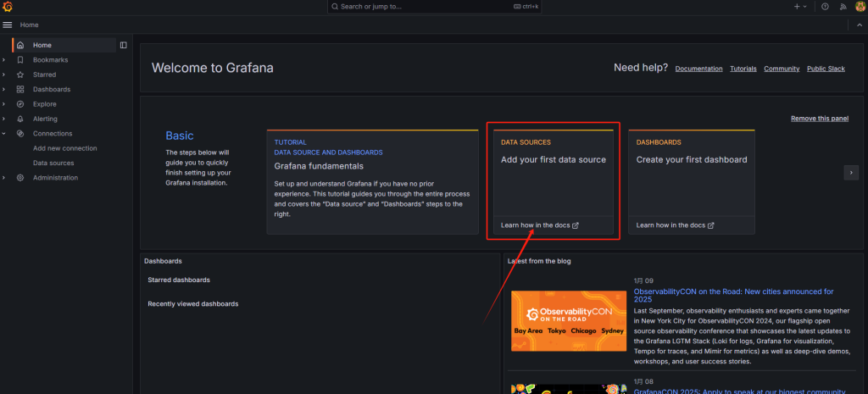
Task: Click the Connections link icon
Action: coord(20,133)
